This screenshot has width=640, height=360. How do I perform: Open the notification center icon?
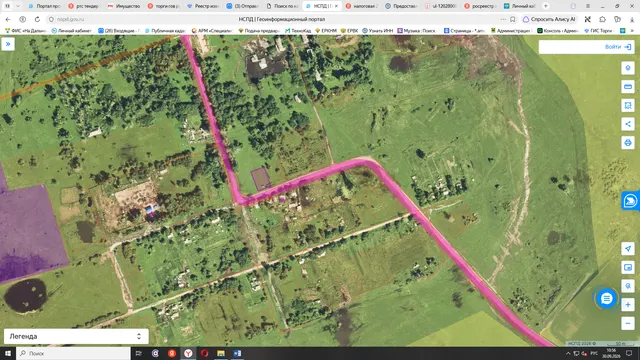pos(629,353)
